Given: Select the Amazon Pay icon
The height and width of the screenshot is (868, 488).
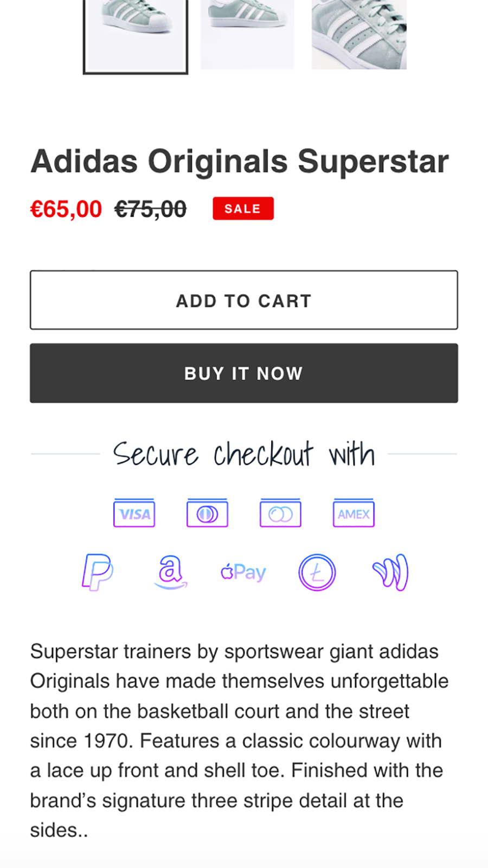Looking at the screenshot, I should pyautogui.click(x=170, y=572).
